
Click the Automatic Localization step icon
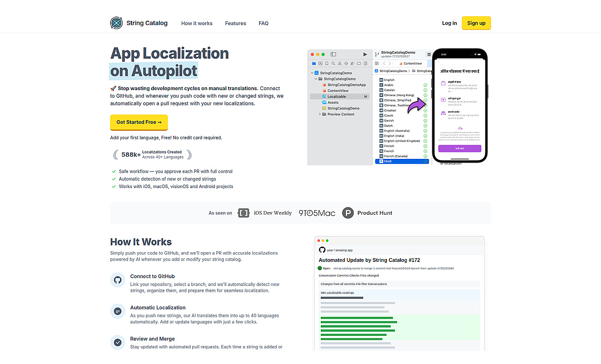(x=117, y=311)
